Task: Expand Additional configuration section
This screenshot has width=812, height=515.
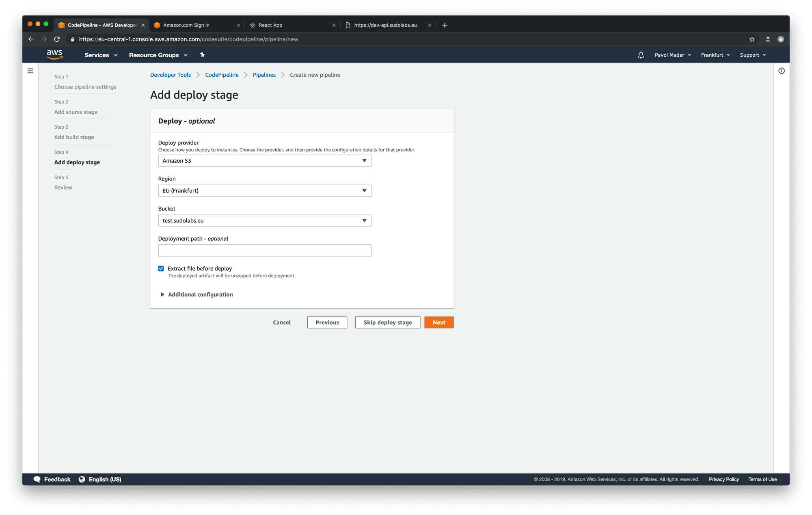Action: (x=197, y=295)
